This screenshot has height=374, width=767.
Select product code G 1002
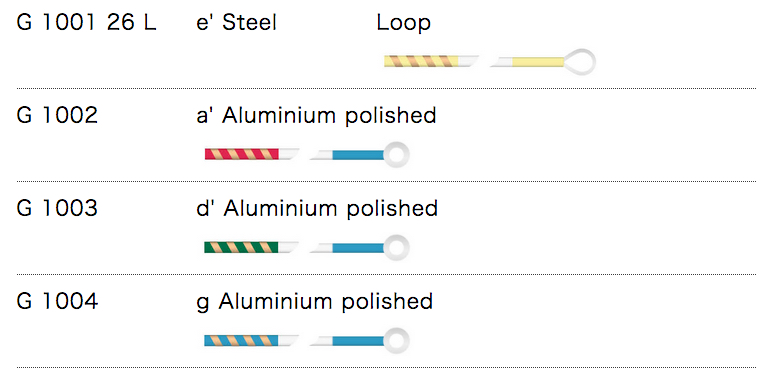57,115
